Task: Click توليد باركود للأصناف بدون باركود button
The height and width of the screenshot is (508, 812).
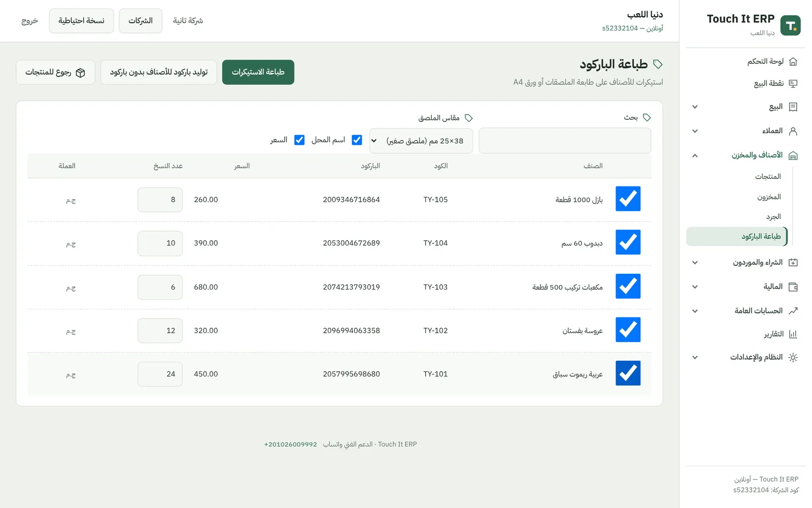Action: [159, 72]
